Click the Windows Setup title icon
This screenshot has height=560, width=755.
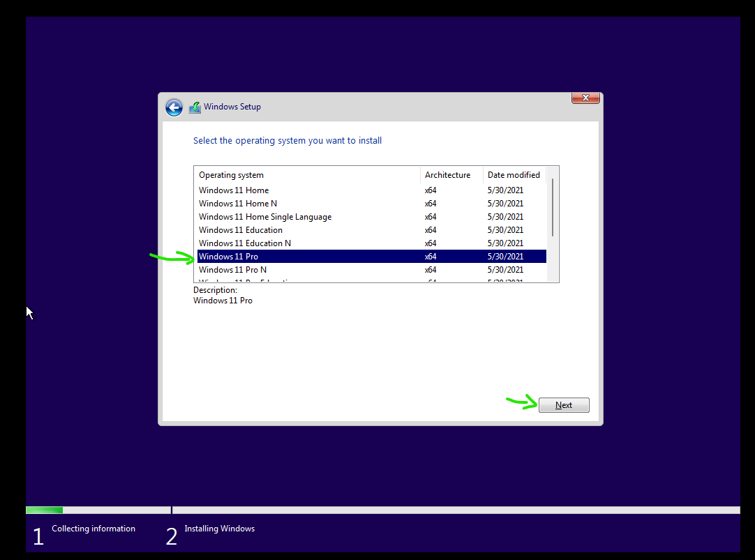pos(195,107)
